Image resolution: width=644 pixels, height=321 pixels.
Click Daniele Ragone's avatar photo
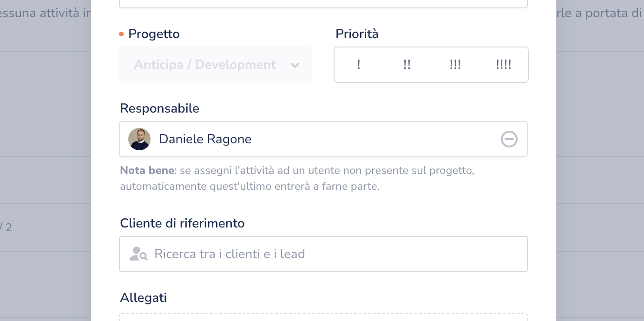[139, 139]
